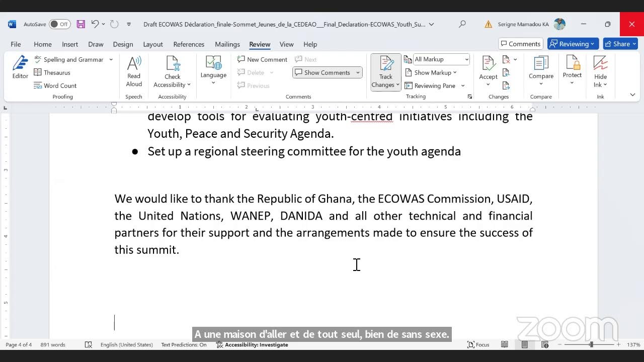Run Check Accessibility
644x362 pixels.
pyautogui.click(x=172, y=71)
